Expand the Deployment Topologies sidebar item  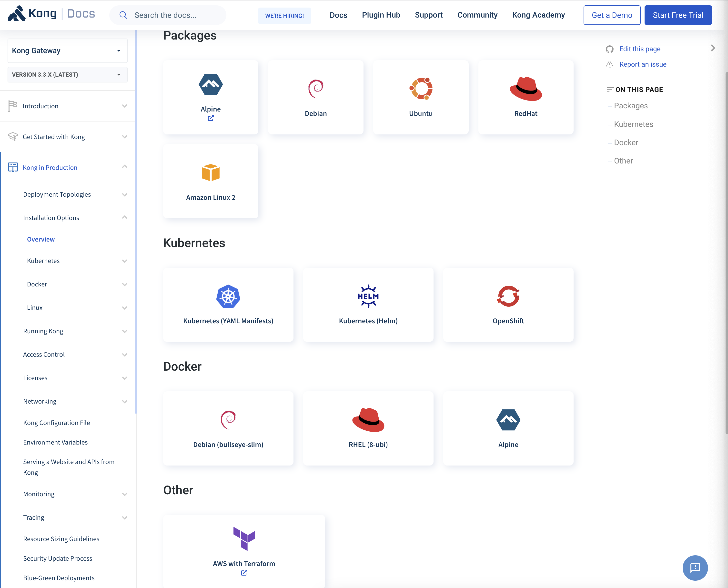tap(125, 194)
